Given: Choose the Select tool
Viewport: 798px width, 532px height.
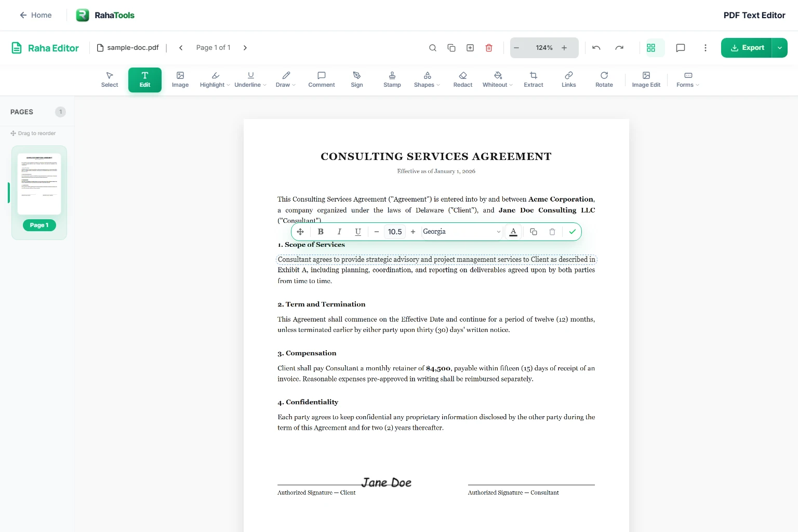Looking at the screenshot, I should click(110, 80).
